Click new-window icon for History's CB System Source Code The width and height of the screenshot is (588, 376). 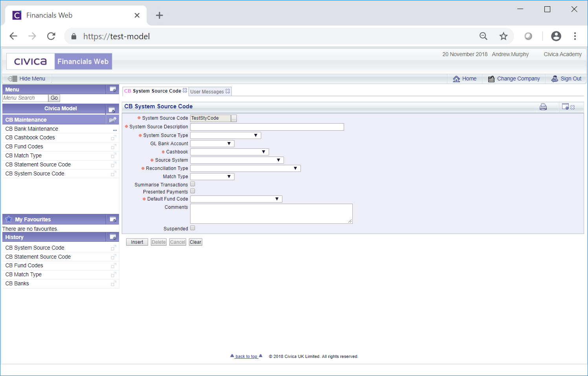point(114,248)
